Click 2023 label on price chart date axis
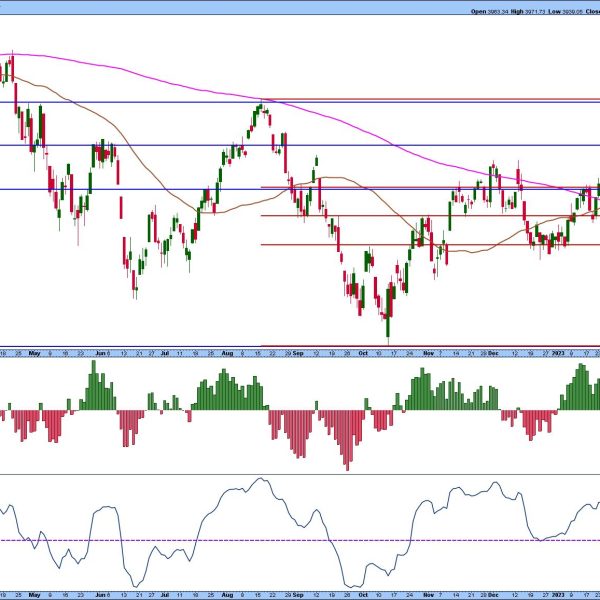 click(x=557, y=352)
